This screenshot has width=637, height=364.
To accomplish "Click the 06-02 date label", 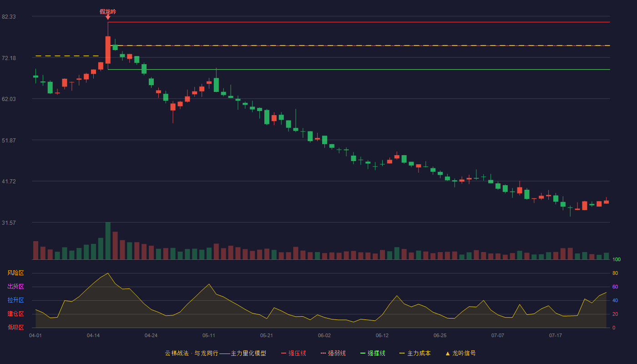I will (324, 335).
